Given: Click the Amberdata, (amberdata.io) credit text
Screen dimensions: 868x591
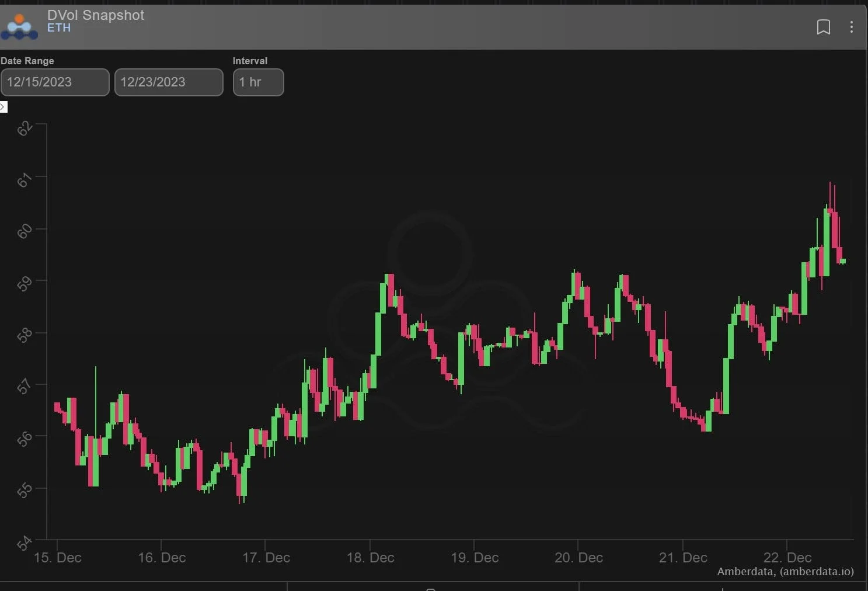Looking at the screenshot, I should coord(785,572).
